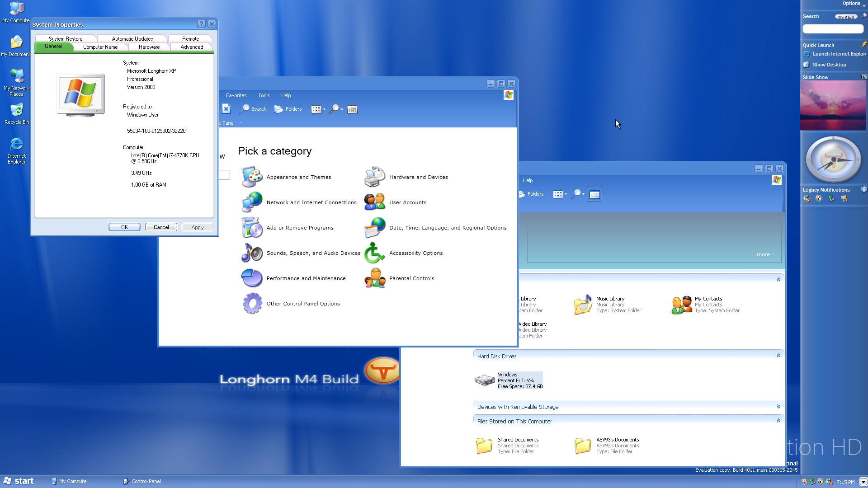Image resolution: width=868 pixels, height=488 pixels.
Task: Open Appearance and Themes category icon
Action: coord(252,177)
